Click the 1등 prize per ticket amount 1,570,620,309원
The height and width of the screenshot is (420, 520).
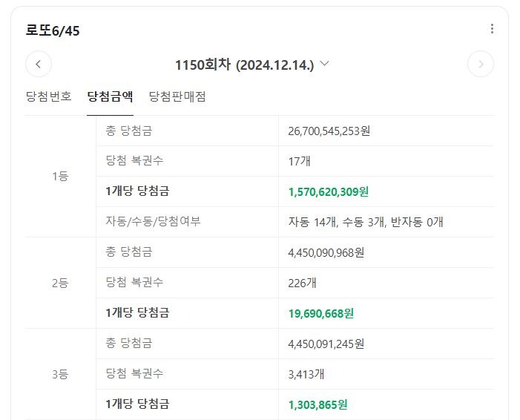(x=329, y=191)
